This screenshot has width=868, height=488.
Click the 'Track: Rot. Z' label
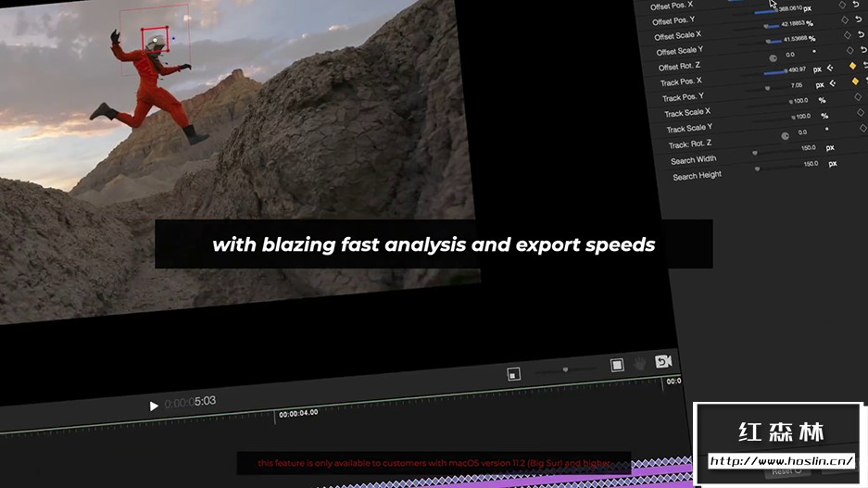point(690,144)
